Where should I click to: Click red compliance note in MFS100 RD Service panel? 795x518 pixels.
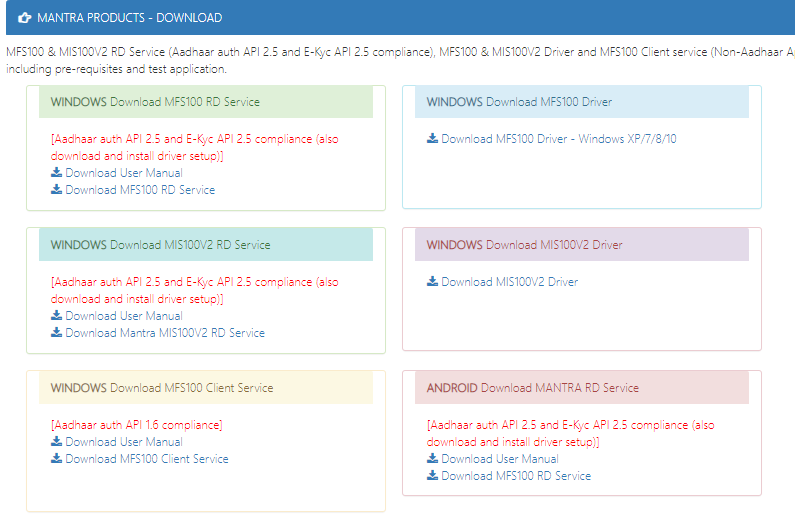coord(195,147)
